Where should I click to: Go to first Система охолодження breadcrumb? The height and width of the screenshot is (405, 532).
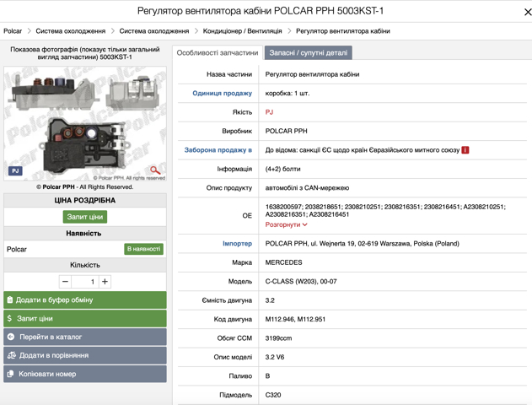click(71, 31)
